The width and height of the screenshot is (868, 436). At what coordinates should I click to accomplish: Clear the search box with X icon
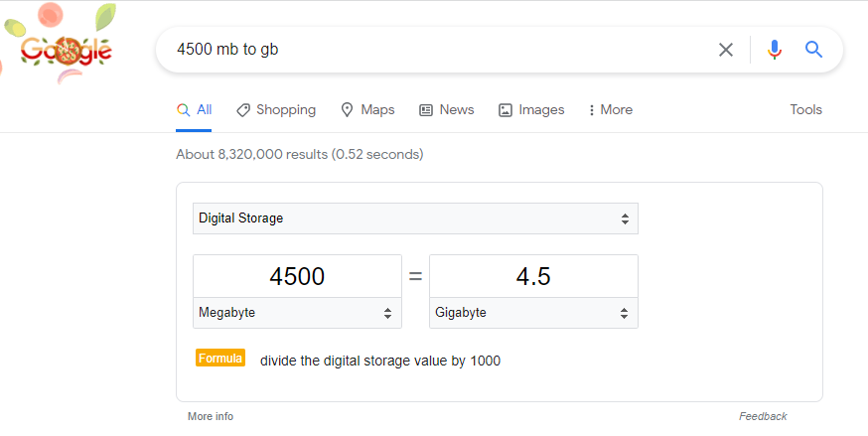[x=726, y=50]
